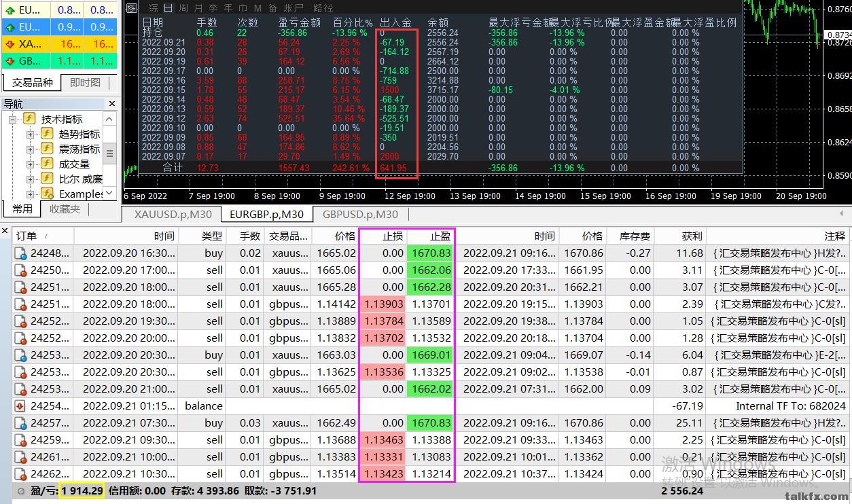Expand the 比尔 威廉 tree node
Screen dimensions: 852x504
[x=30, y=179]
